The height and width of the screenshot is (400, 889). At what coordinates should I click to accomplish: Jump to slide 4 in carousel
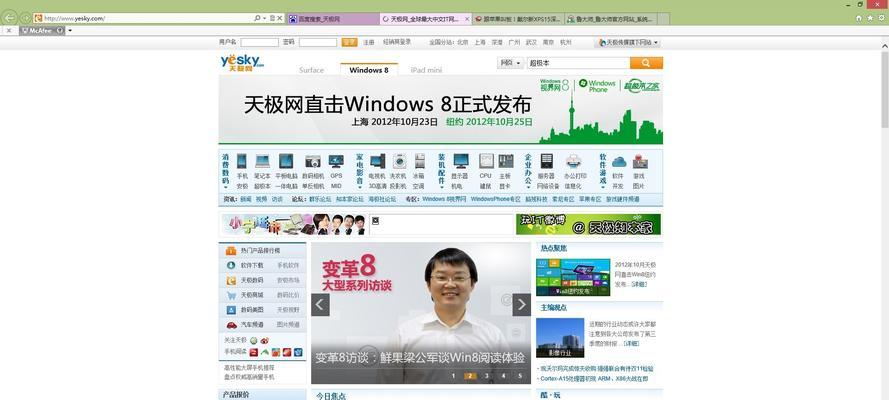tap(503, 376)
